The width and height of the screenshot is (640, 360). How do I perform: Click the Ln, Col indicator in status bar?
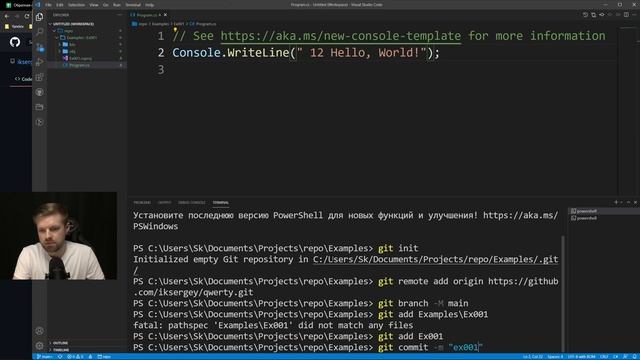coord(532,357)
